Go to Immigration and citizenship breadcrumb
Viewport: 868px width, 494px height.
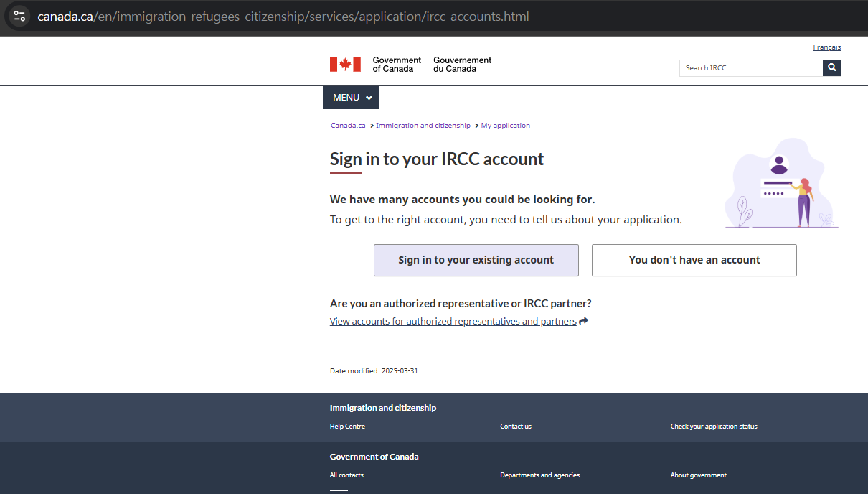point(423,126)
